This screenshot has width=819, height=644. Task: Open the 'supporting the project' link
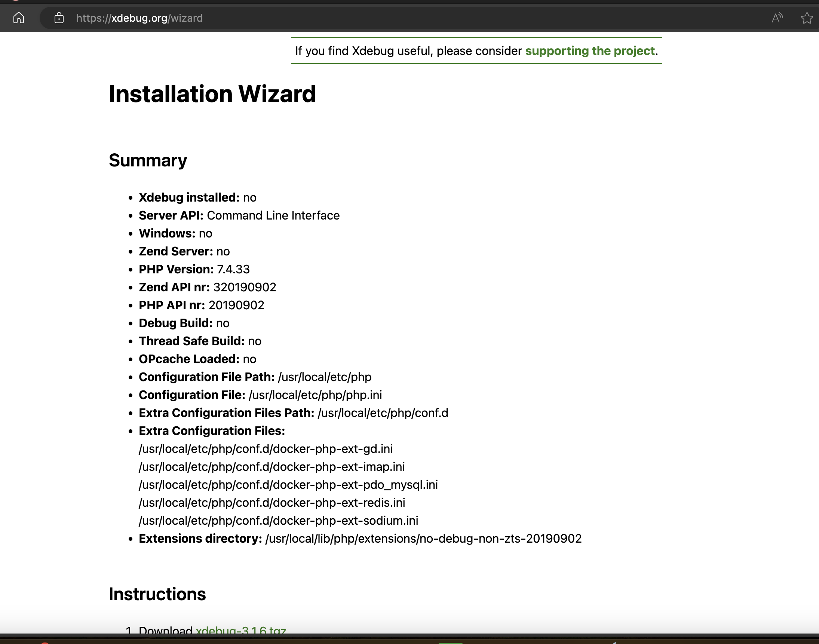pyautogui.click(x=590, y=51)
